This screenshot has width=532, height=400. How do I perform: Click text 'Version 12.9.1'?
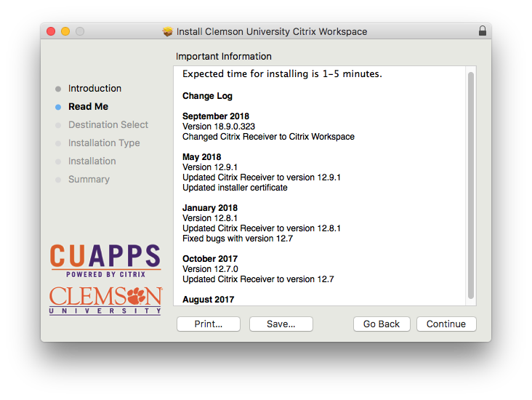coord(210,167)
